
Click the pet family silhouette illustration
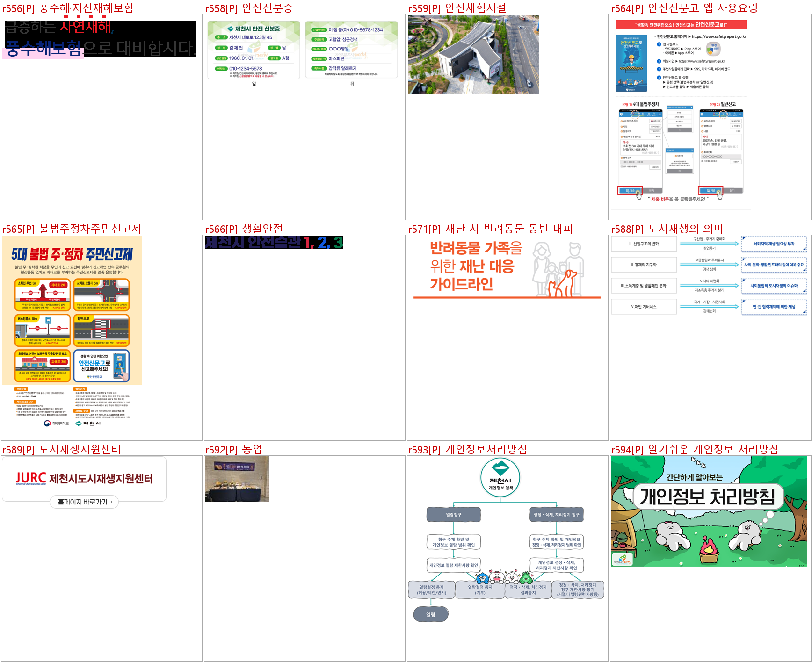pos(559,269)
